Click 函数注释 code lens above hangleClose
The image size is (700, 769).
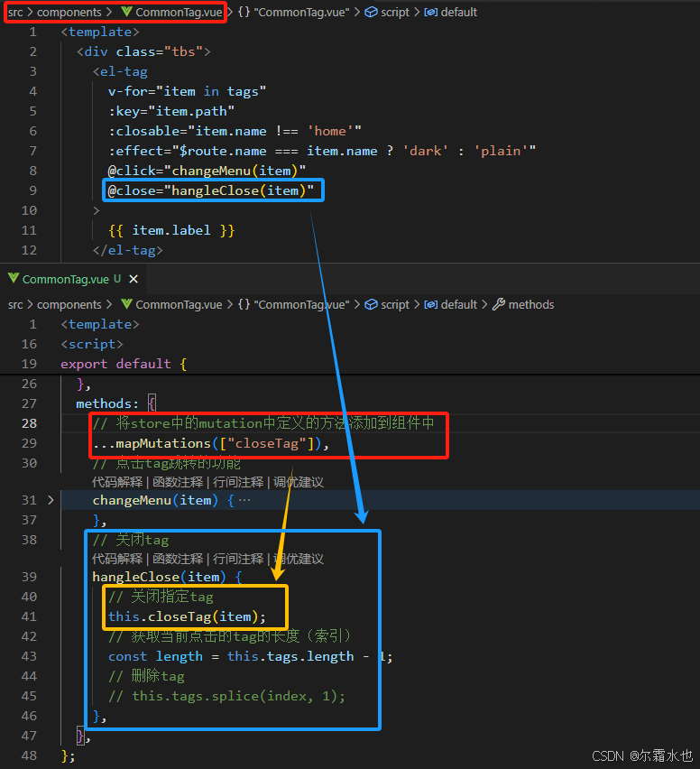point(178,559)
